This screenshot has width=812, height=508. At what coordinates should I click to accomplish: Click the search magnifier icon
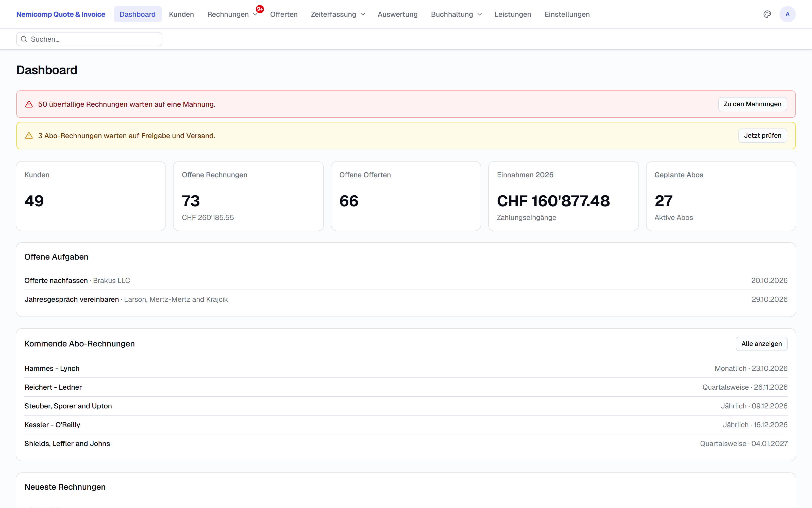click(x=24, y=39)
